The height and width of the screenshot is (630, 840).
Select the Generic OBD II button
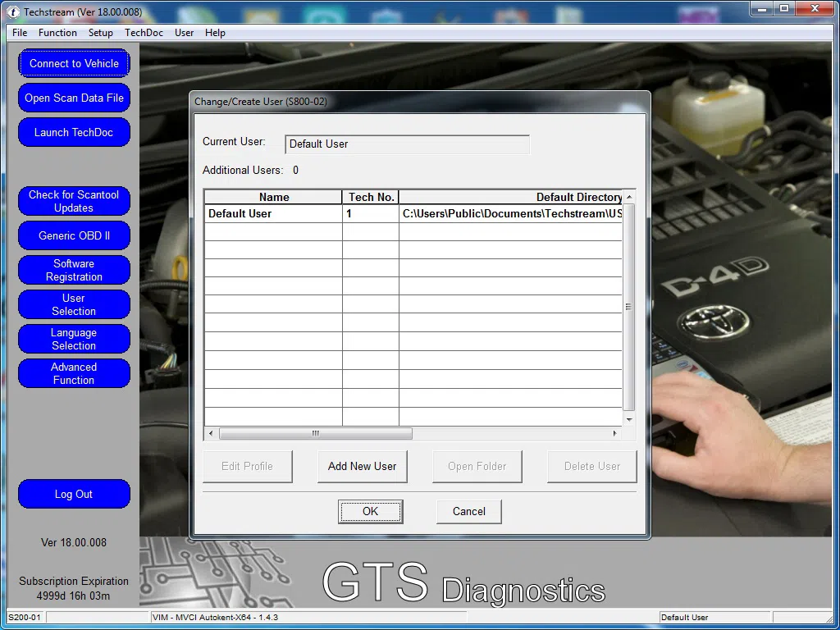[x=74, y=235]
